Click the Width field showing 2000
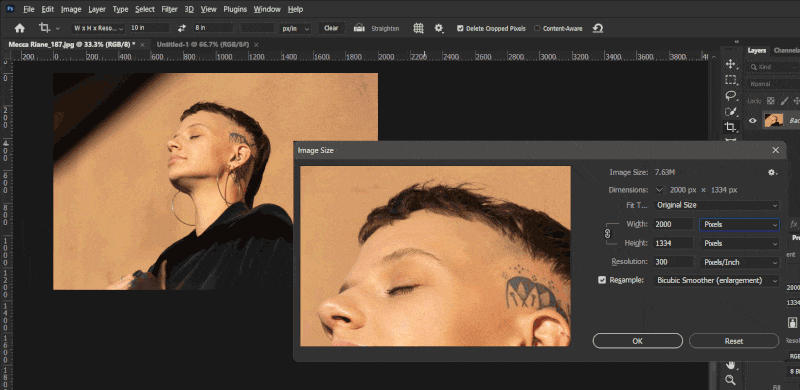The image size is (800, 390). click(x=673, y=224)
